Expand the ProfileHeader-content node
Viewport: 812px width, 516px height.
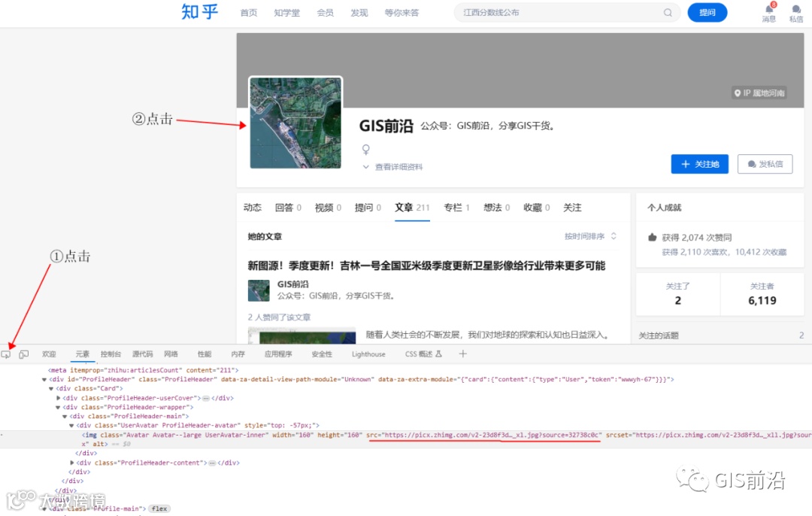[x=72, y=463]
